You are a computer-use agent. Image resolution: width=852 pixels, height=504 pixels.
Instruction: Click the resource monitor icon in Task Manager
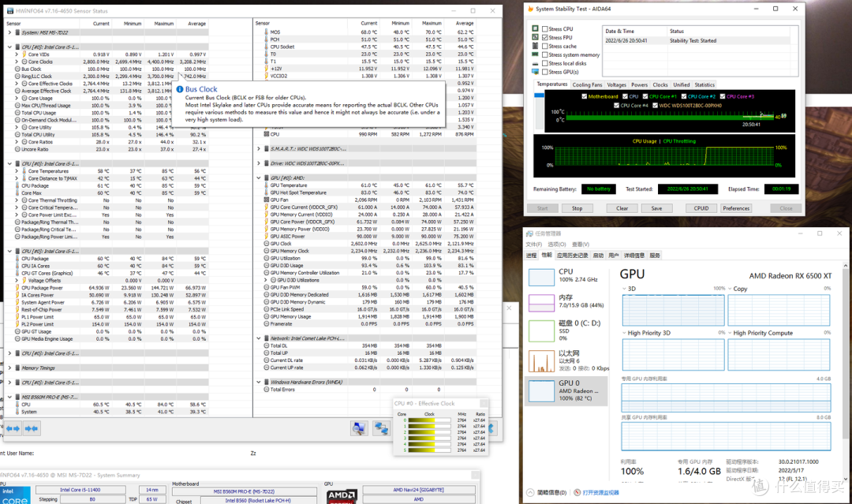[x=577, y=493]
